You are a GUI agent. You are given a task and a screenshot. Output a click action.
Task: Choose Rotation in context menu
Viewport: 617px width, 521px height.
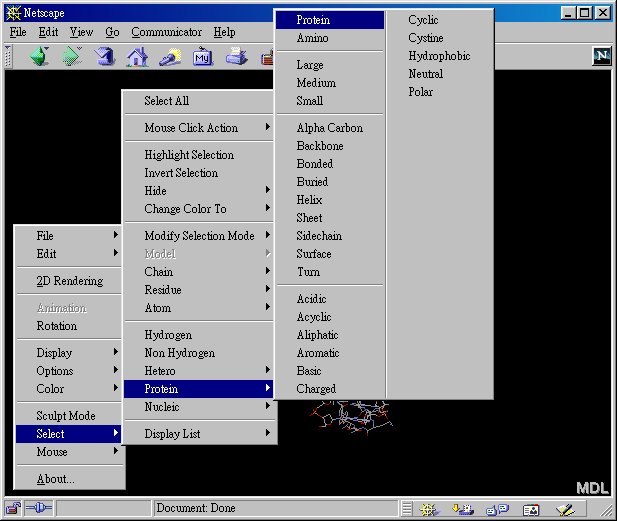(68, 326)
